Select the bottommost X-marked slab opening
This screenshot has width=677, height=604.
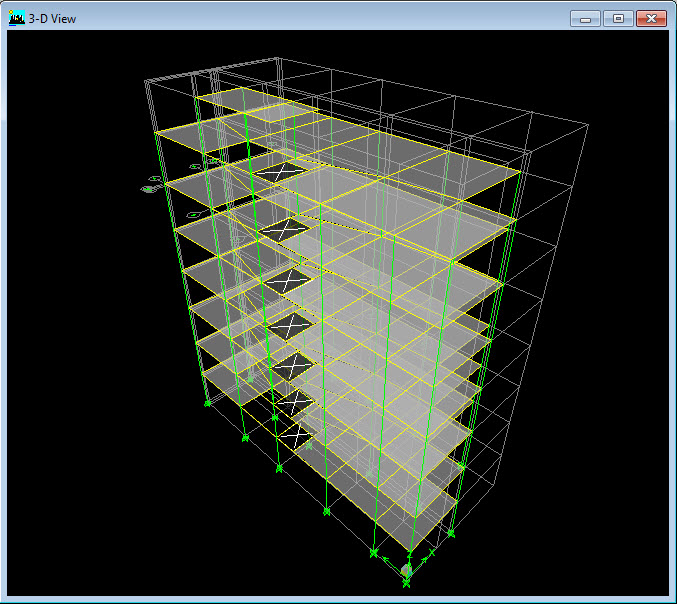pyautogui.click(x=296, y=435)
